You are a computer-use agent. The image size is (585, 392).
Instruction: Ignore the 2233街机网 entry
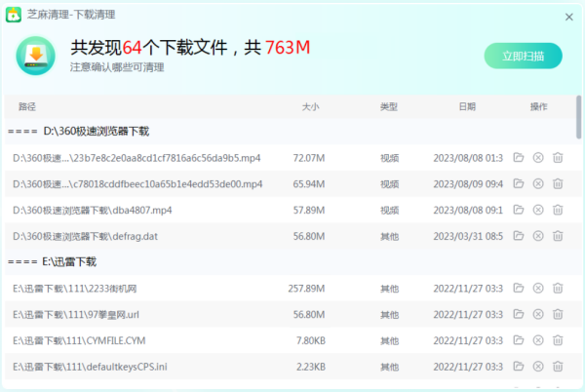538,289
